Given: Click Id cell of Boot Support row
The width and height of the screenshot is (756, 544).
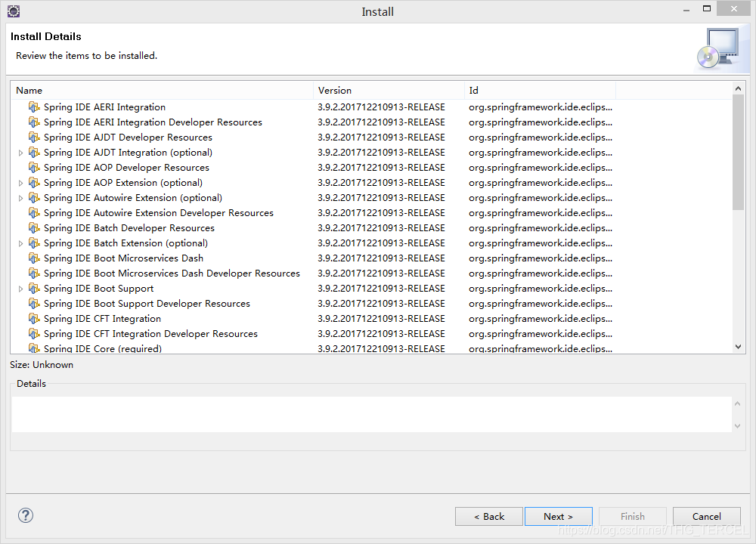Looking at the screenshot, I should pyautogui.click(x=540, y=288).
